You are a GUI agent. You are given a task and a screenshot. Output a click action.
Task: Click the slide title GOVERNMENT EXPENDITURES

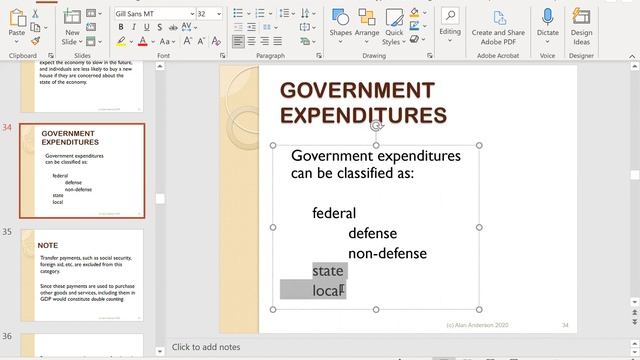pos(363,103)
